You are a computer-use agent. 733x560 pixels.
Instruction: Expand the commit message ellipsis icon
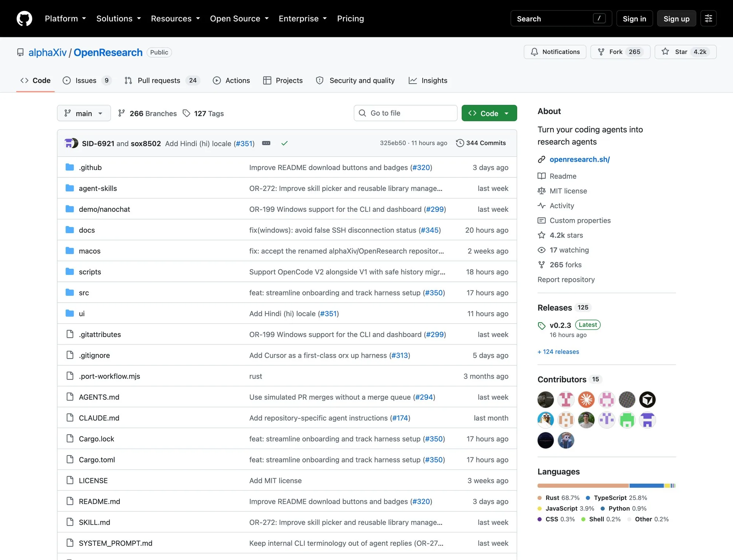coord(266,143)
